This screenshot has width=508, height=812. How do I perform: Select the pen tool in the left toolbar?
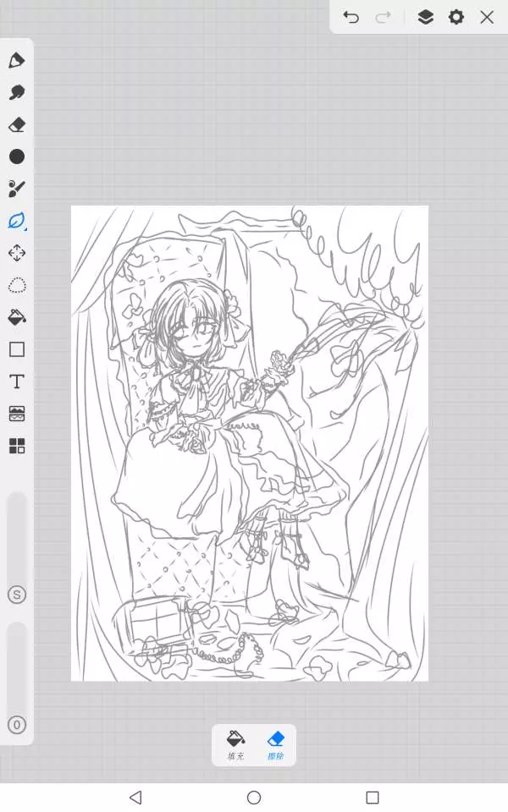(x=16, y=60)
